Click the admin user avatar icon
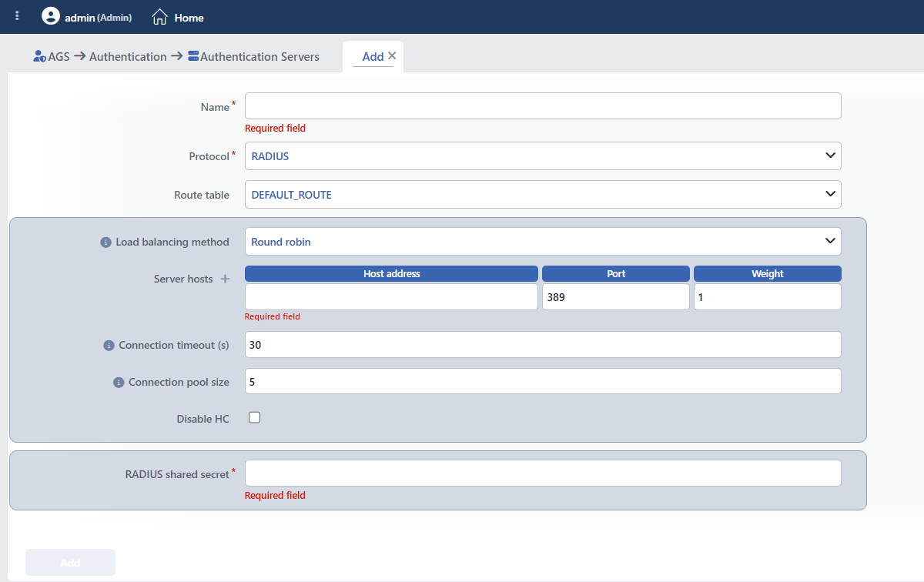The height and width of the screenshot is (582, 924). 51,16
